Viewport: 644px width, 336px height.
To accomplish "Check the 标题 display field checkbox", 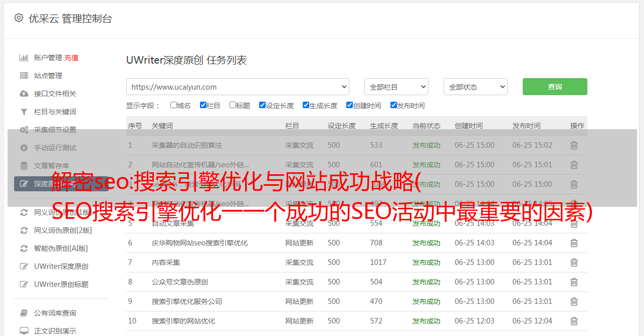I will pos(233,105).
